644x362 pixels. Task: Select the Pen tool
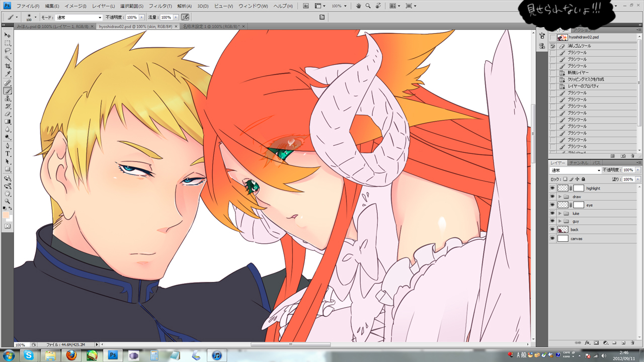pyautogui.click(x=8, y=146)
